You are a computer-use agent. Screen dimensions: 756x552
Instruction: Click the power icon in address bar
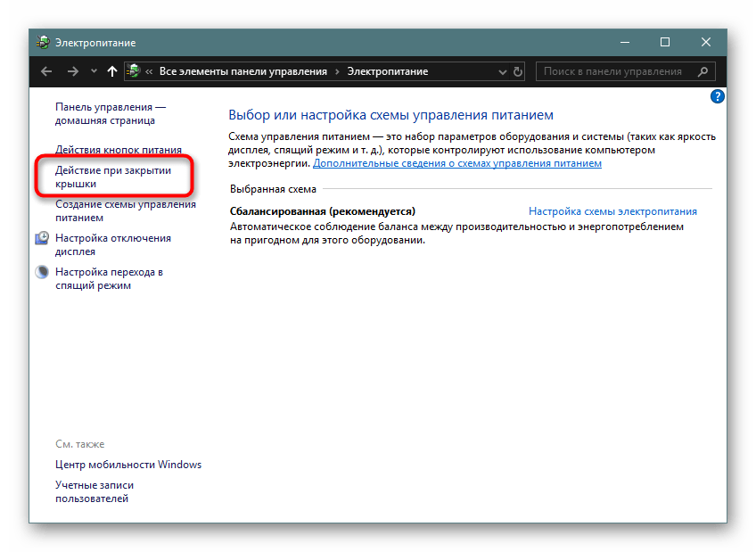[x=134, y=71]
